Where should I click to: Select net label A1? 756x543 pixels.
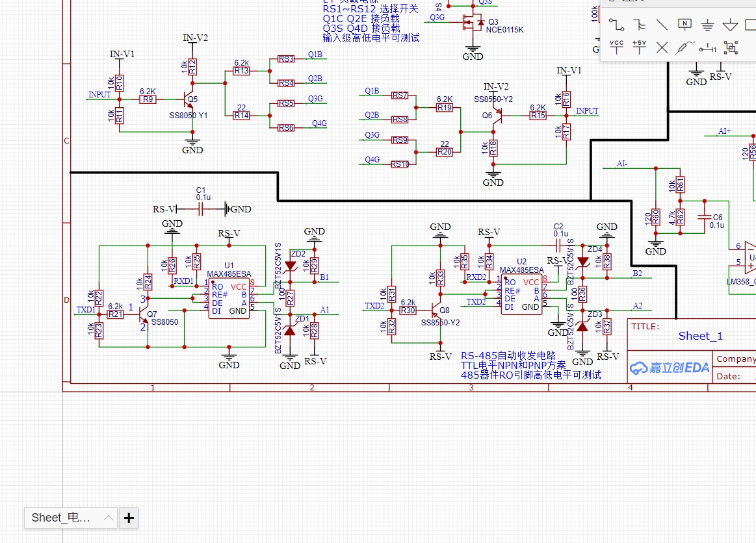pos(324,310)
